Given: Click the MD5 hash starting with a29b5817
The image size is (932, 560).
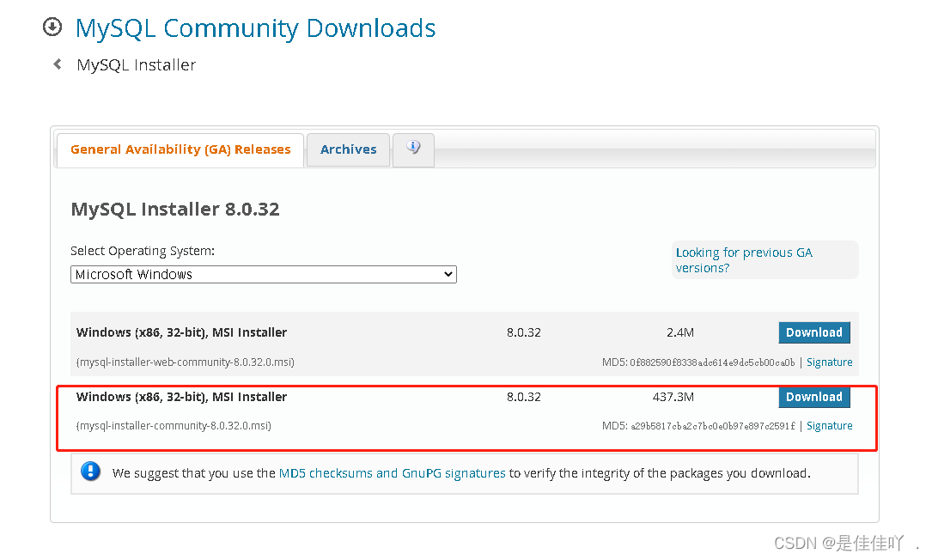Looking at the screenshot, I should point(713,426).
